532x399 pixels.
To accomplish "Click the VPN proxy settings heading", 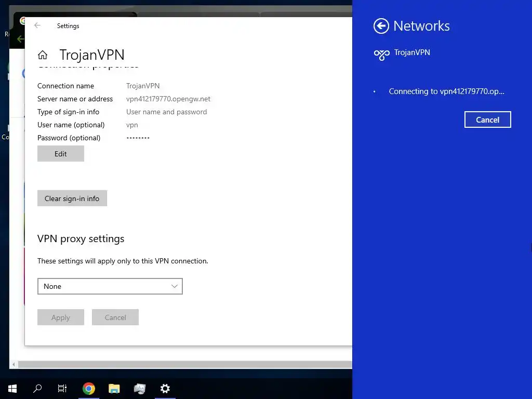I will [x=81, y=239].
